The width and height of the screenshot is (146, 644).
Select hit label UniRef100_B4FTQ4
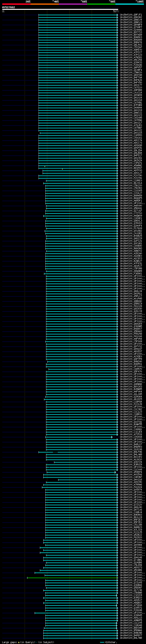coord(131,77)
